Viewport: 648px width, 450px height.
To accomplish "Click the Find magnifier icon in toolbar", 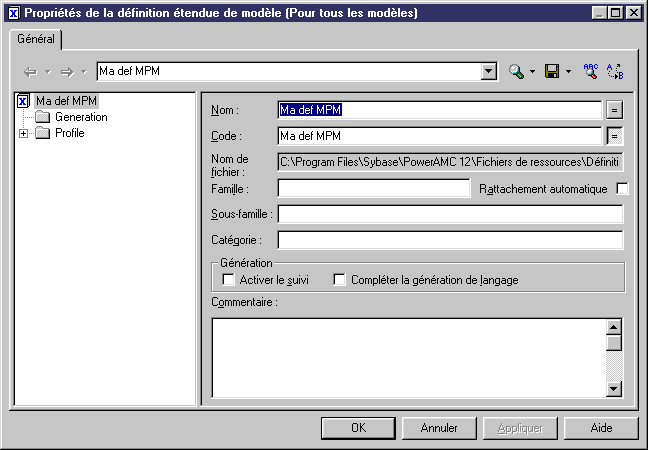I will point(516,71).
